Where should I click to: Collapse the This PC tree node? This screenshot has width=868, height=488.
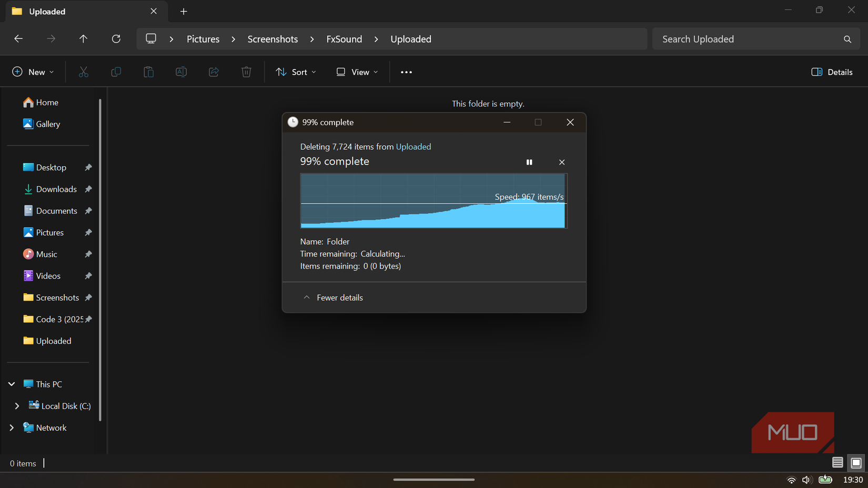pos(12,384)
